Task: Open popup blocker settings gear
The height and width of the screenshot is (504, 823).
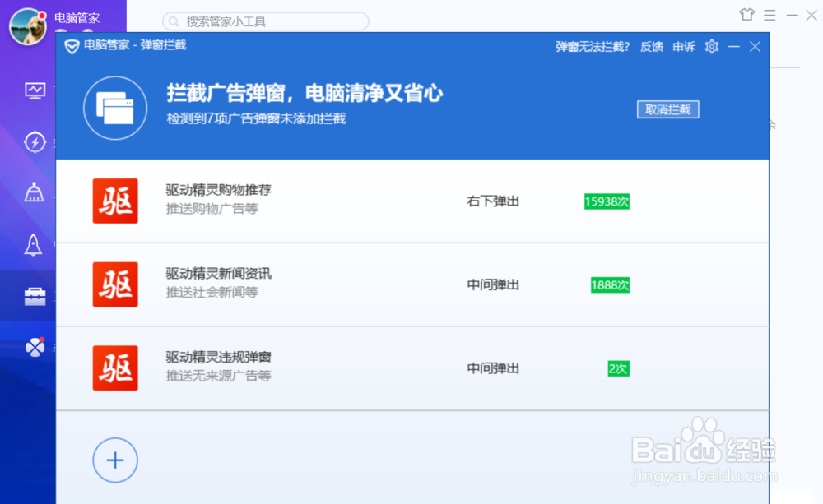Action: (x=712, y=47)
